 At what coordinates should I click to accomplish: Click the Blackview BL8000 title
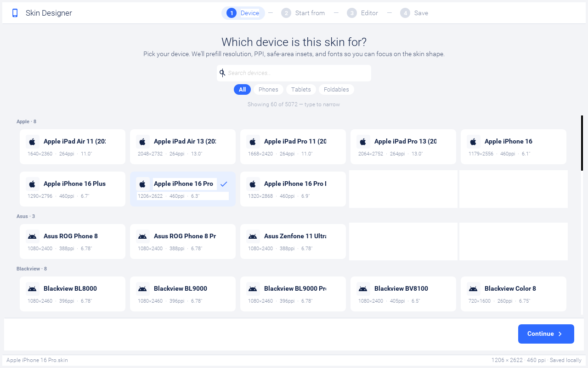(x=70, y=288)
